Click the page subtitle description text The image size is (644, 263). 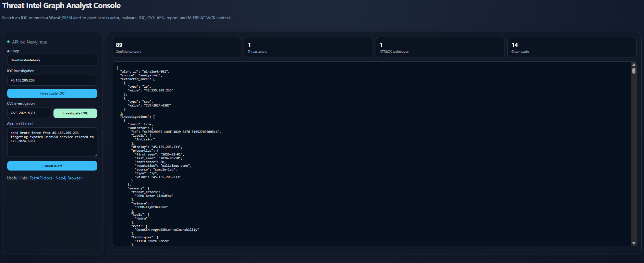[117, 18]
